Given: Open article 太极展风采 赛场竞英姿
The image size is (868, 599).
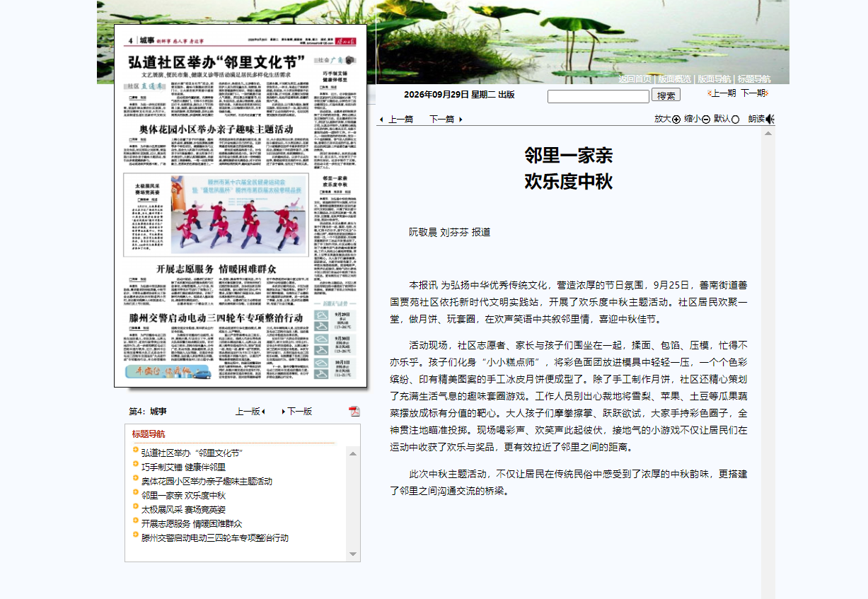Looking at the screenshot, I should click(183, 509).
